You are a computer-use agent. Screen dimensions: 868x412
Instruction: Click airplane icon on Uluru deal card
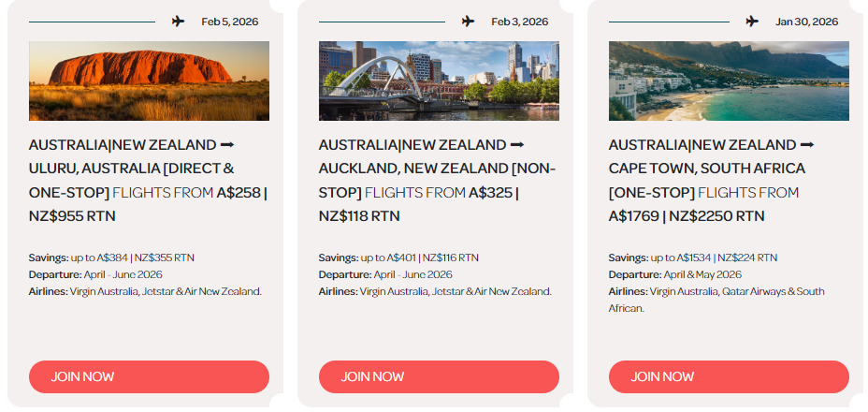coord(179,22)
